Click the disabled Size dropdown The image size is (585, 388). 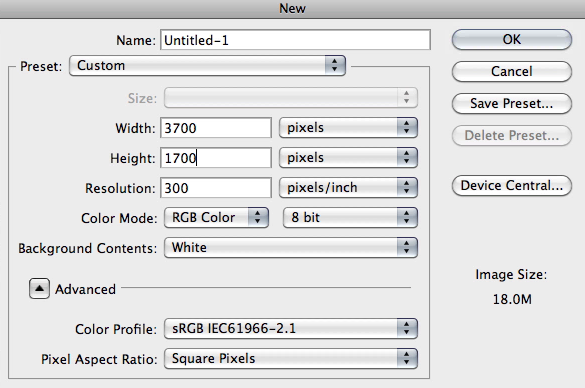point(291,98)
